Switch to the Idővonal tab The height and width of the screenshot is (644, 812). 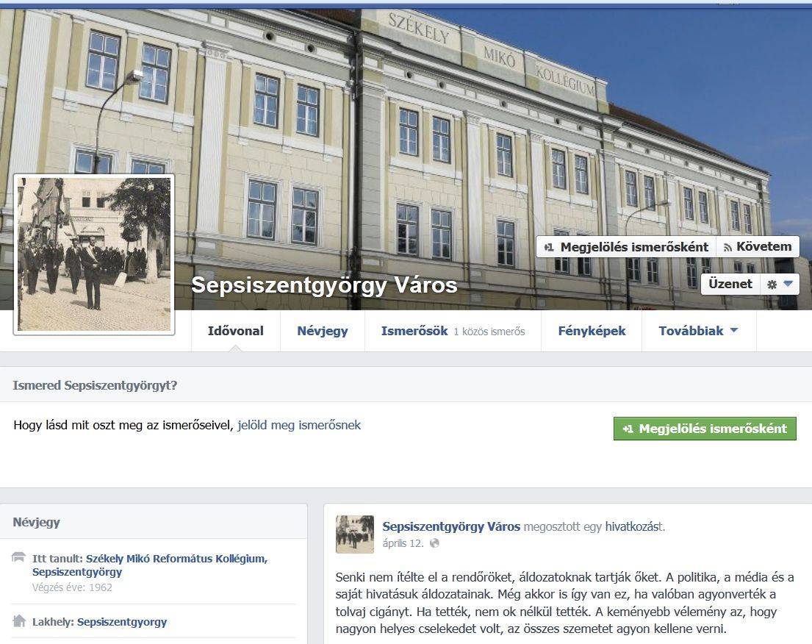tap(236, 331)
